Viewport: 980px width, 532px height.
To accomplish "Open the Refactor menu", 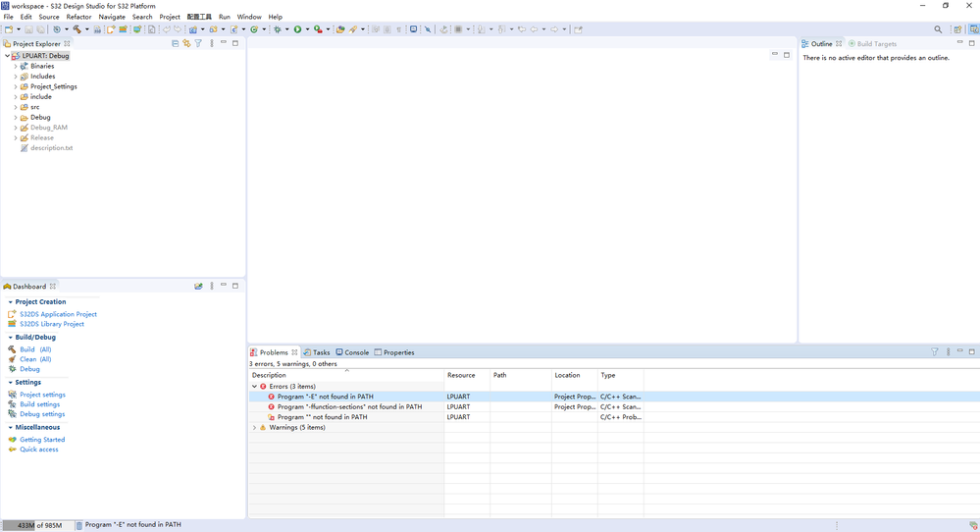I will pos(78,17).
